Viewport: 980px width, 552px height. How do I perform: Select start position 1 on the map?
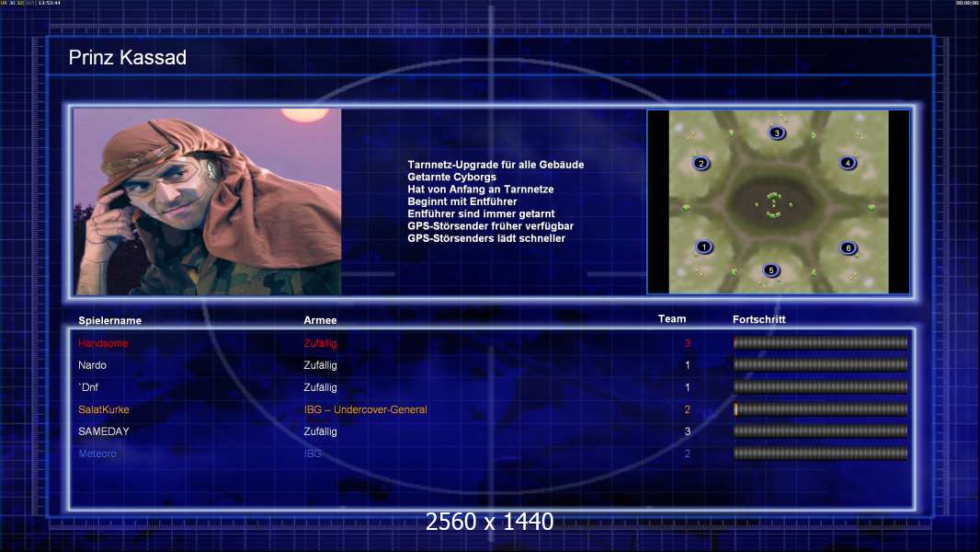click(704, 247)
